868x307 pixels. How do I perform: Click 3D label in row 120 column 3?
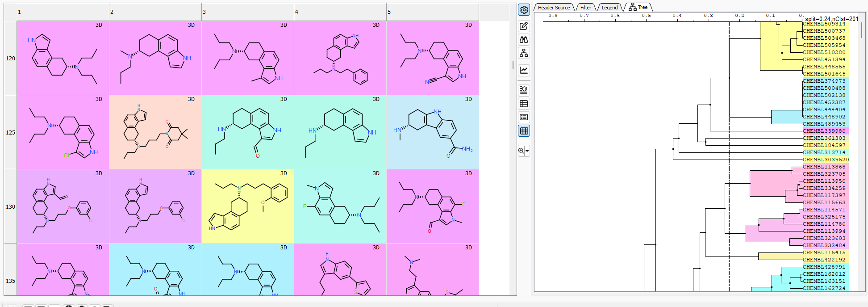[x=284, y=25]
